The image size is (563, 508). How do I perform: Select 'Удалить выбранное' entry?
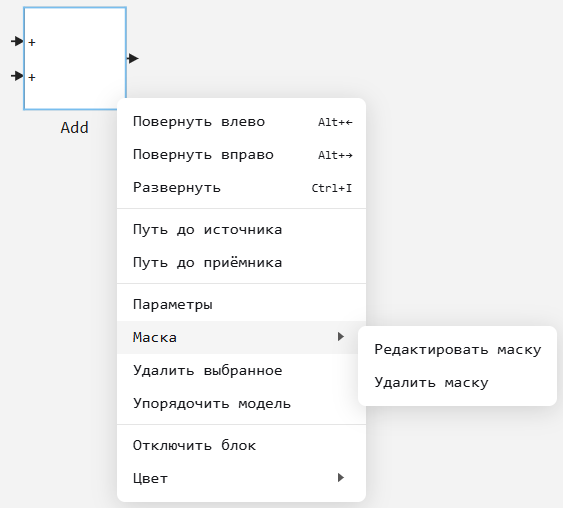point(241,370)
